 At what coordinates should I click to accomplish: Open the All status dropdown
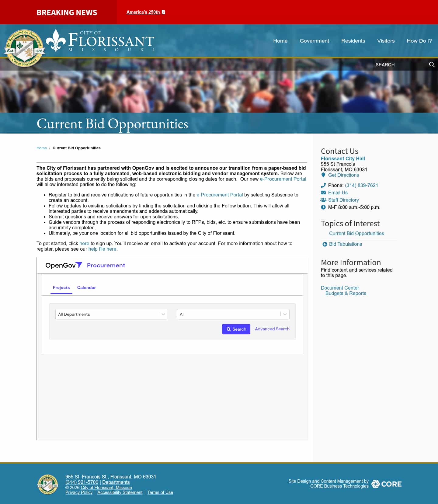pyautogui.click(x=233, y=314)
